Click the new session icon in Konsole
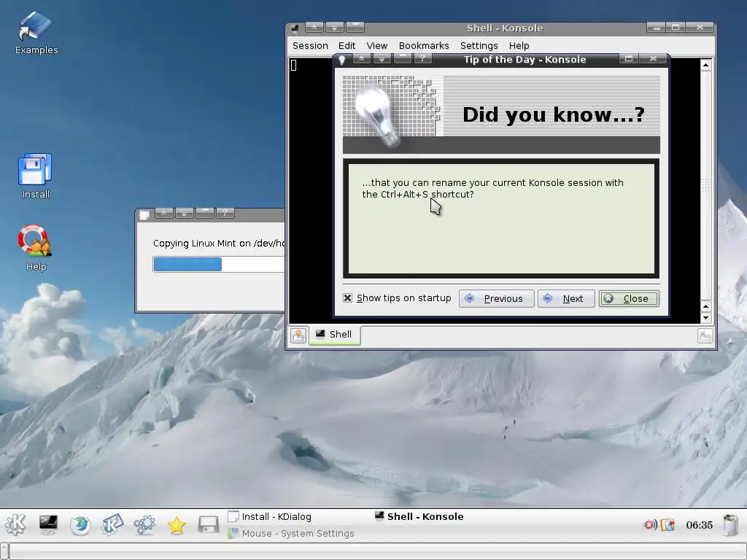747x560 pixels. tap(298, 335)
